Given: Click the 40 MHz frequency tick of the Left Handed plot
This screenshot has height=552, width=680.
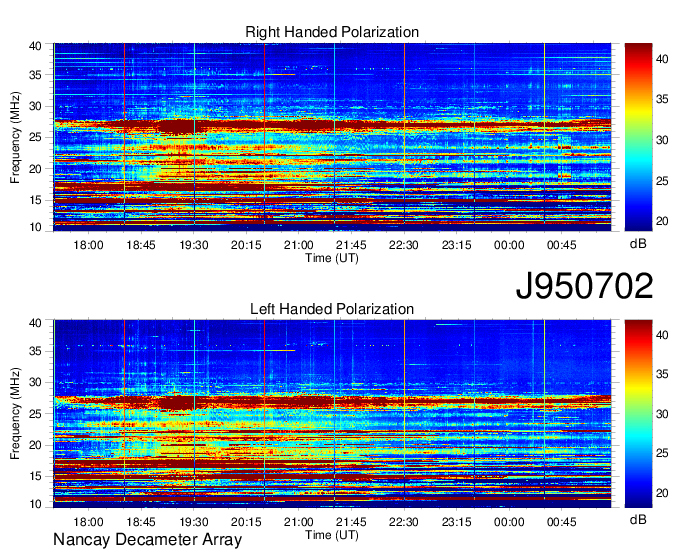Looking at the screenshot, I should click(35, 323).
